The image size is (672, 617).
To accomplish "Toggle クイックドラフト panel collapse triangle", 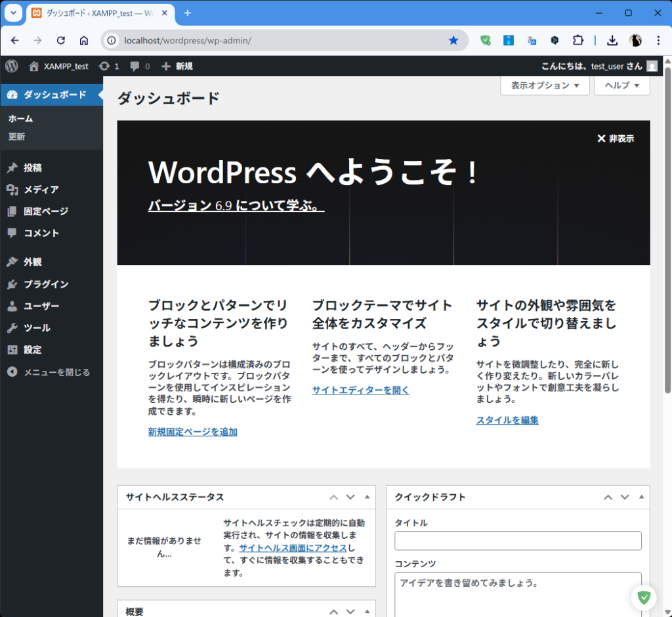I will pos(641,497).
